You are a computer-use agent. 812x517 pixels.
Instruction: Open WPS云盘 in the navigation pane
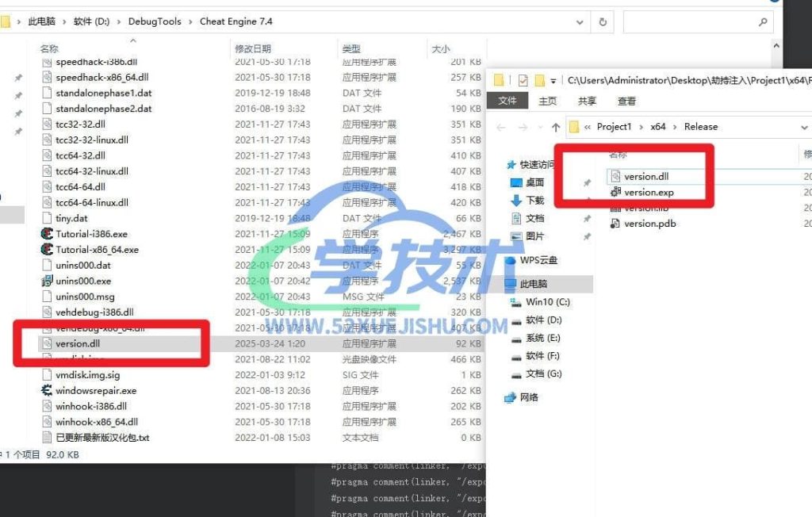click(x=538, y=260)
